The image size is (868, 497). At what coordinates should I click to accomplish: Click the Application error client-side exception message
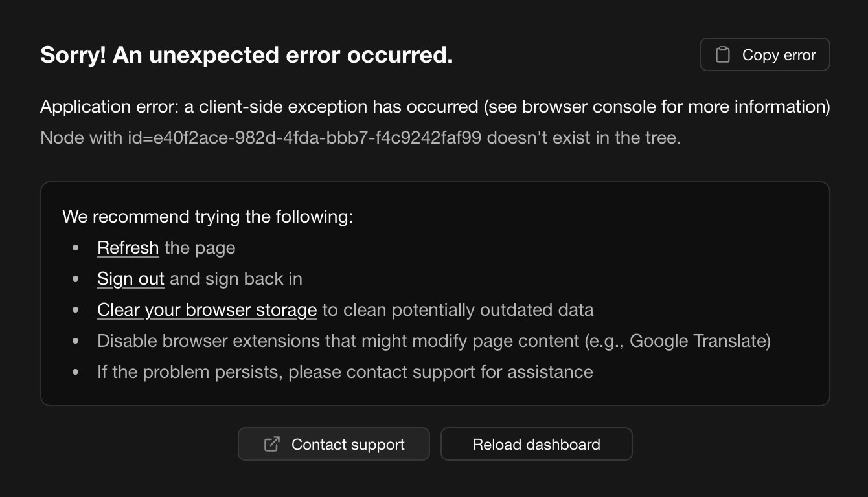coord(435,107)
